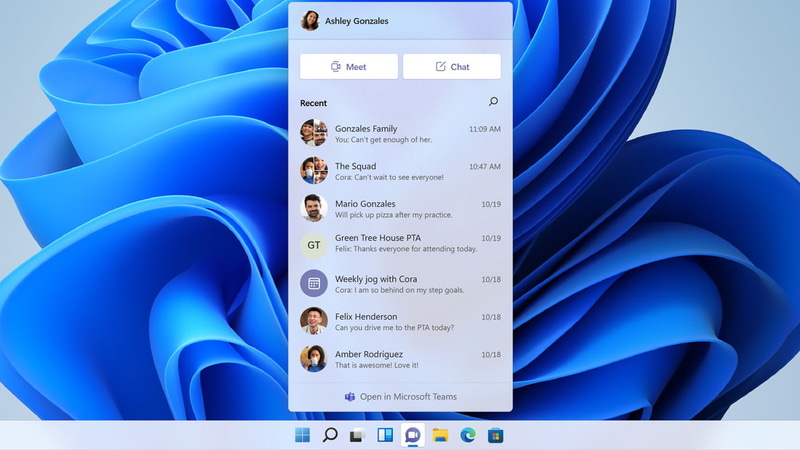Open taskbar Search
800x450 pixels.
(330, 435)
